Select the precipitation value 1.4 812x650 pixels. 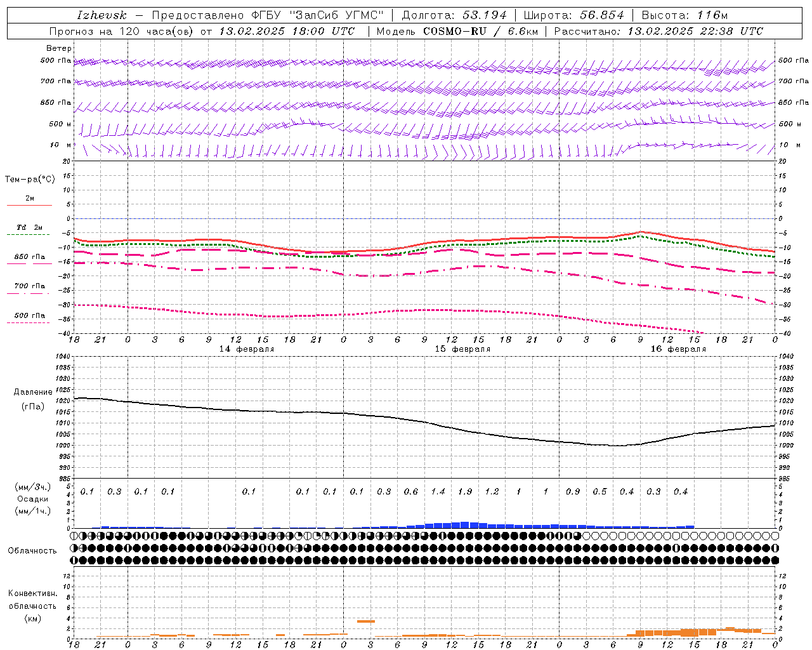click(x=438, y=492)
